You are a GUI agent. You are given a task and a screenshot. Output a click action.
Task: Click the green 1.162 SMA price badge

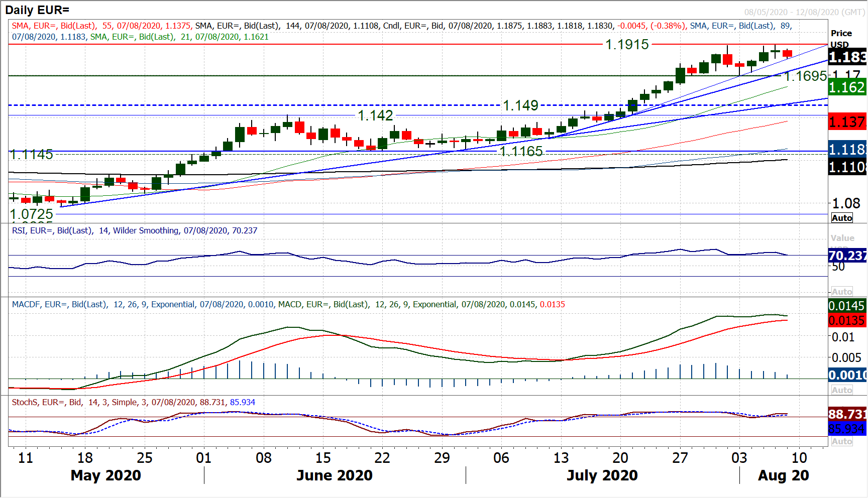pyautogui.click(x=847, y=87)
